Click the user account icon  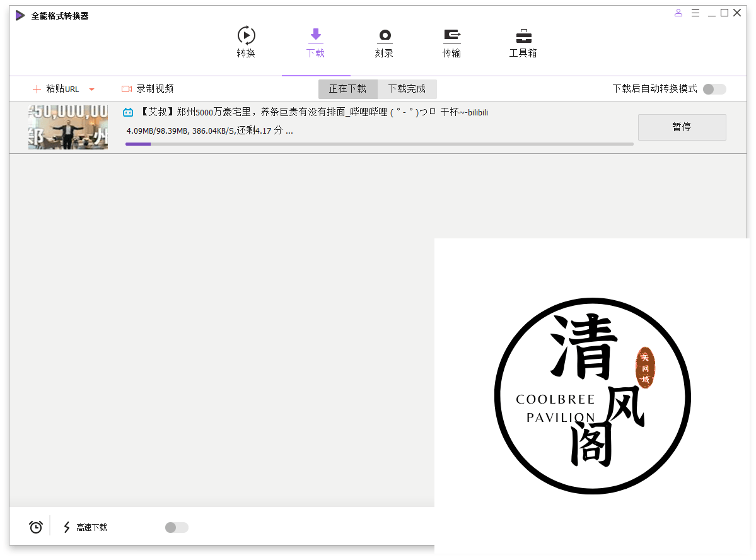pos(678,13)
